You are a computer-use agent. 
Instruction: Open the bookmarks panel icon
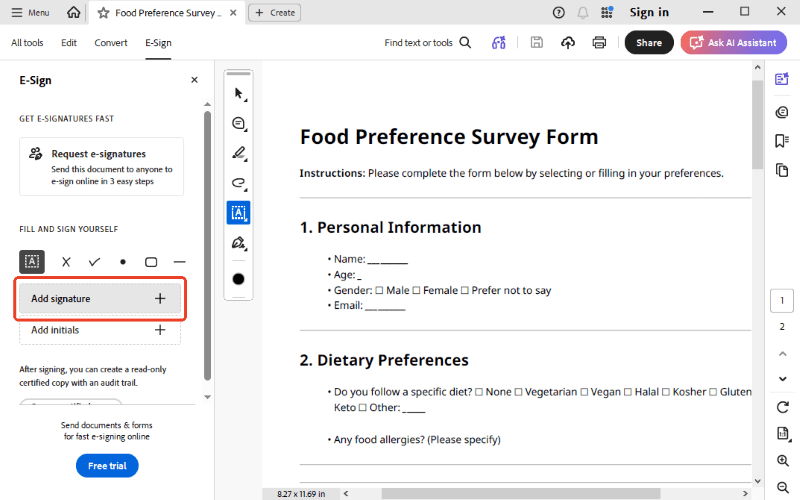coord(782,141)
